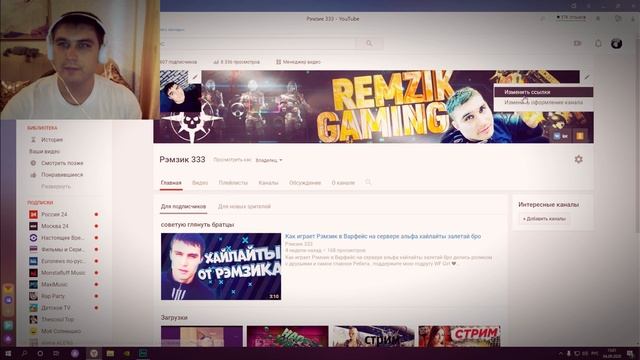Image resolution: width=640 pixels, height=360 pixels.
Task: Open the Monstafluff Music subscription
Action: click(63, 273)
